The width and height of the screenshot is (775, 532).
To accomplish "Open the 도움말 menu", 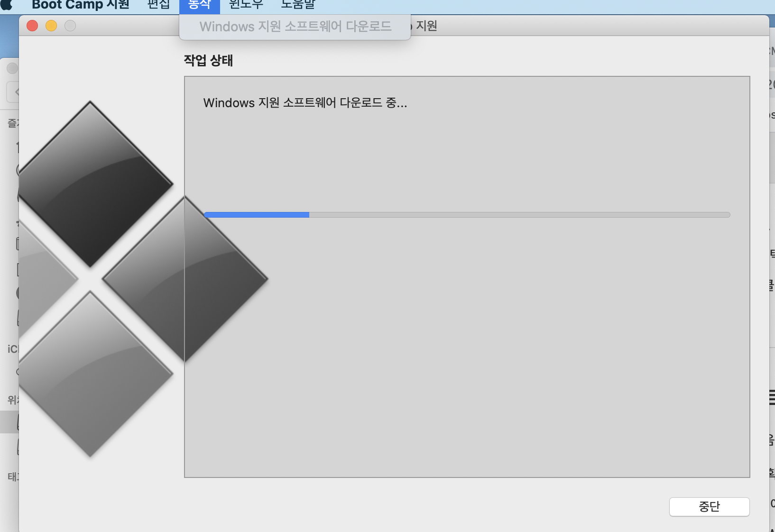I will click(x=298, y=5).
